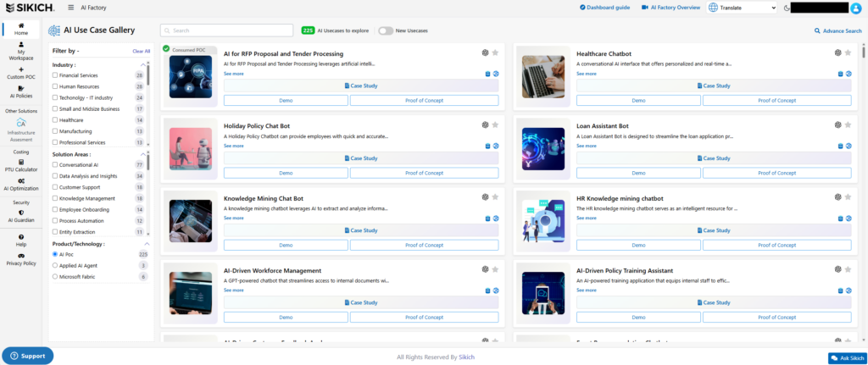Open AI Optimization from the sidebar
The height and width of the screenshot is (365, 868).
click(x=21, y=185)
